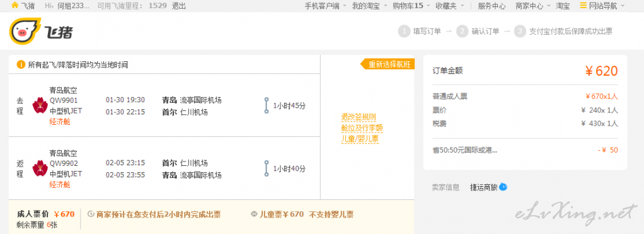This screenshot has width=644, height=234.
Task: Click 剩余票量 6张 text
Action: pos(37,225)
